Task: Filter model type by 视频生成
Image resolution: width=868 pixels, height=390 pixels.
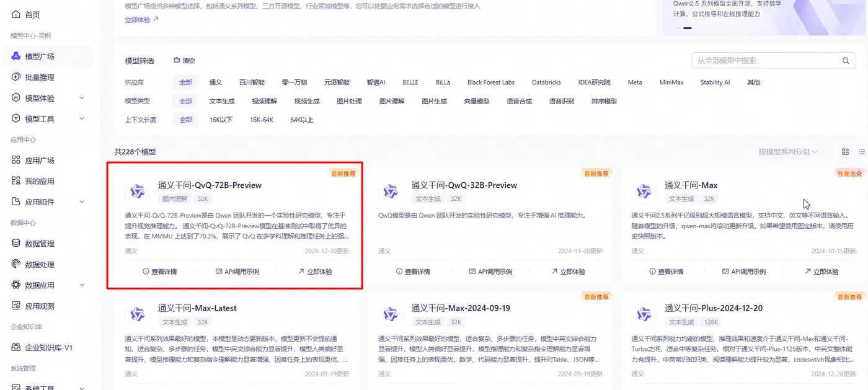Action: point(307,101)
